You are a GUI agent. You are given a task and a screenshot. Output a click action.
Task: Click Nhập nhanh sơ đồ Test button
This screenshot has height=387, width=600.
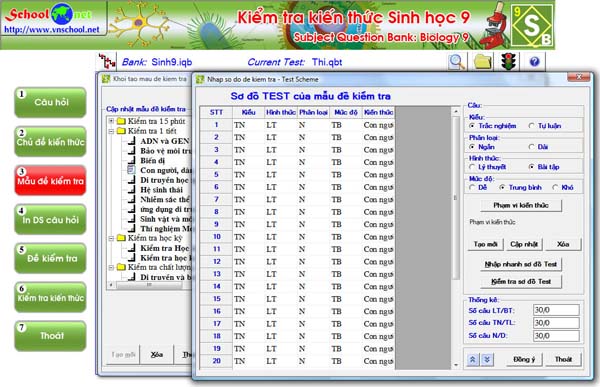[x=521, y=264]
